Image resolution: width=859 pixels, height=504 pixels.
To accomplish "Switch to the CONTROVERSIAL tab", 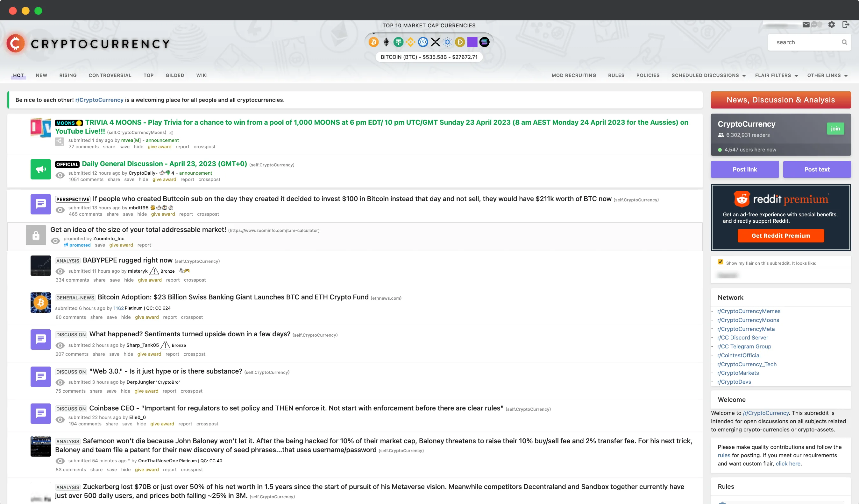I will [110, 75].
